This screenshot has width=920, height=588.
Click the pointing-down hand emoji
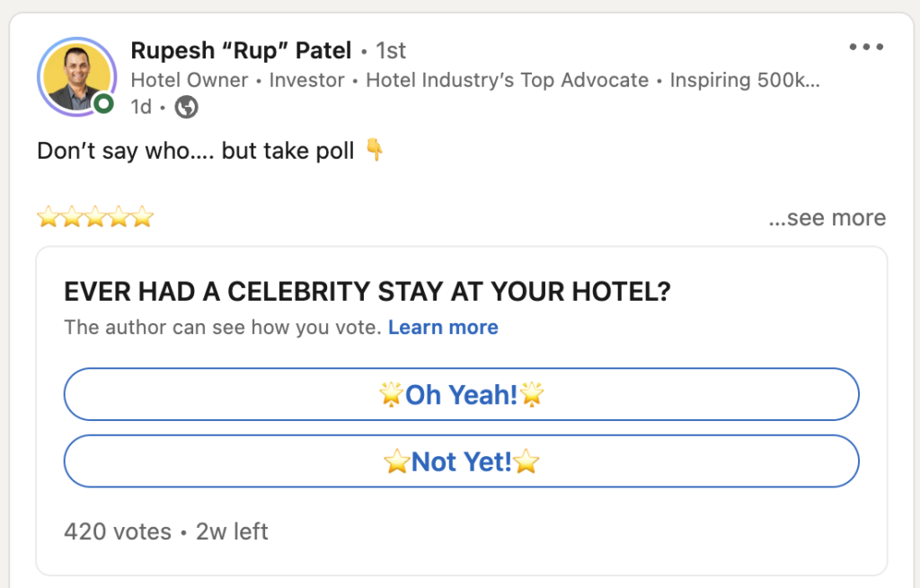[x=375, y=151]
